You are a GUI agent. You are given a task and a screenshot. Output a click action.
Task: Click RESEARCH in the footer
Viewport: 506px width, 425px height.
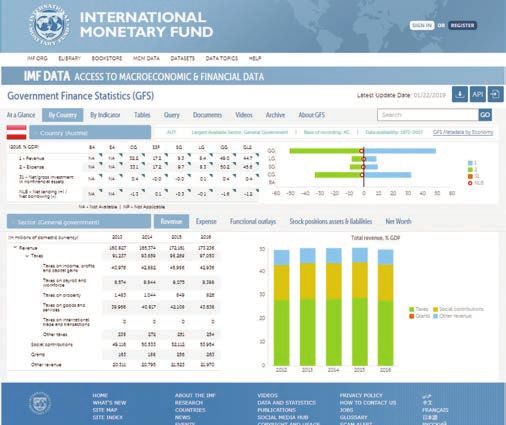point(189,403)
